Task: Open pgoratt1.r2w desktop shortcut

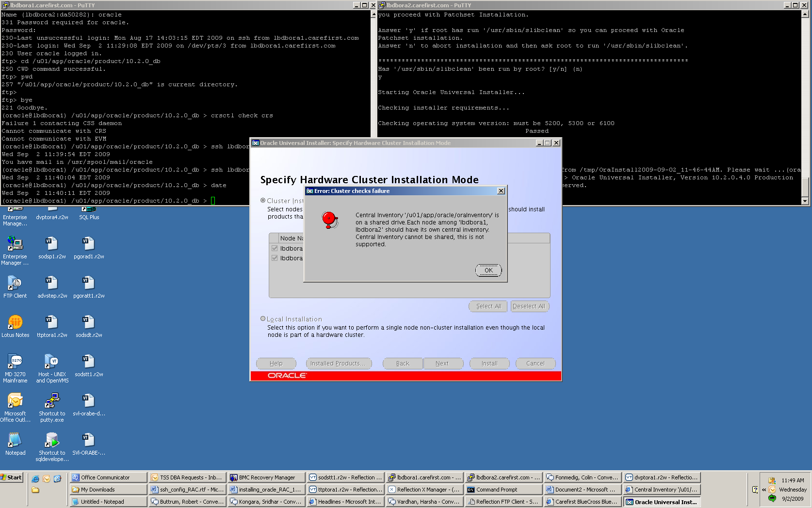Action: click(89, 287)
